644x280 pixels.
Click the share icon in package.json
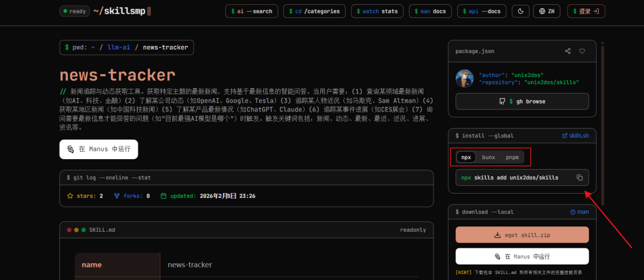tap(568, 51)
